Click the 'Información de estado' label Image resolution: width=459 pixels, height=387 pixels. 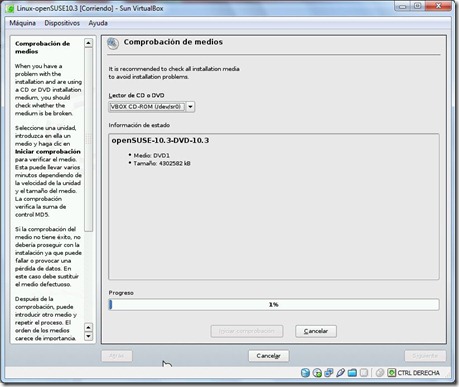[x=139, y=125]
